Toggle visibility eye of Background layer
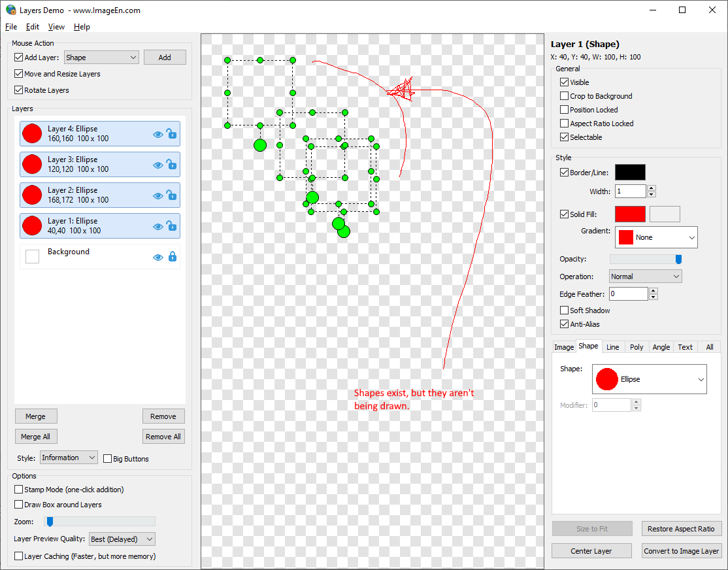The width and height of the screenshot is (728, 570). [x=158, y=257]
